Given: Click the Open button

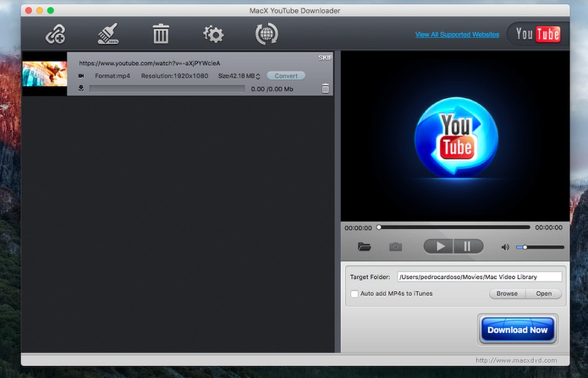Looking at the screenshot, I should (x=543, y=294).
